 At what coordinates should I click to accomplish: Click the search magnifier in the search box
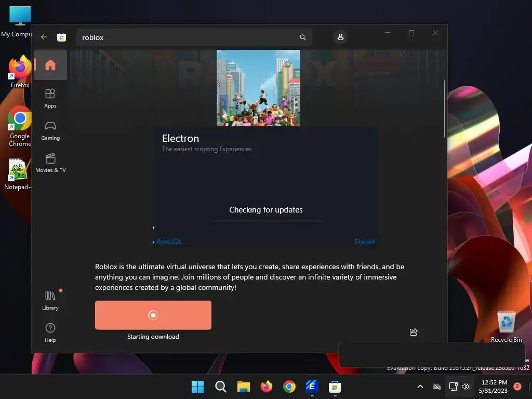click(303, 37)
